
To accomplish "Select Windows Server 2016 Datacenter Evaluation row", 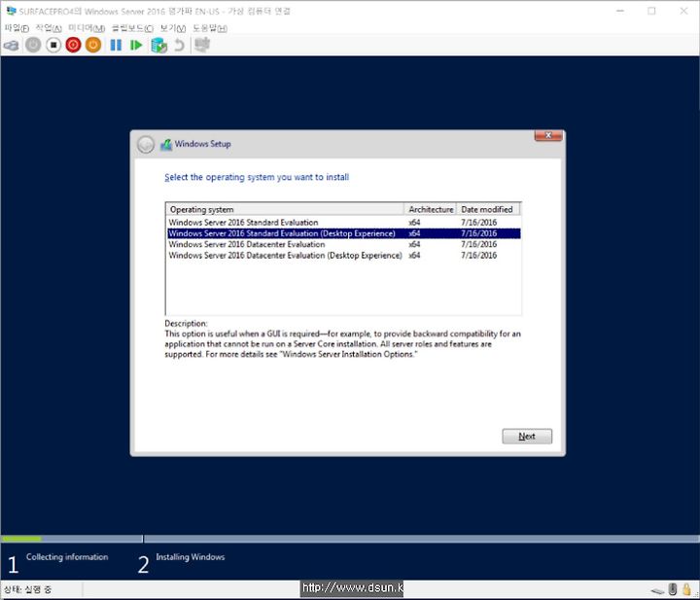I will (344, 244).
